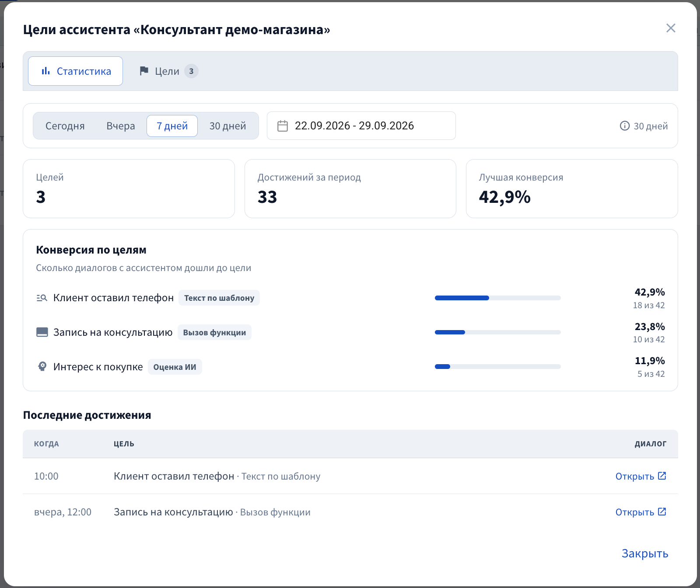The image size is (700, 588).
Task: Click the 5 из 42 count
Action: [651, 374]
